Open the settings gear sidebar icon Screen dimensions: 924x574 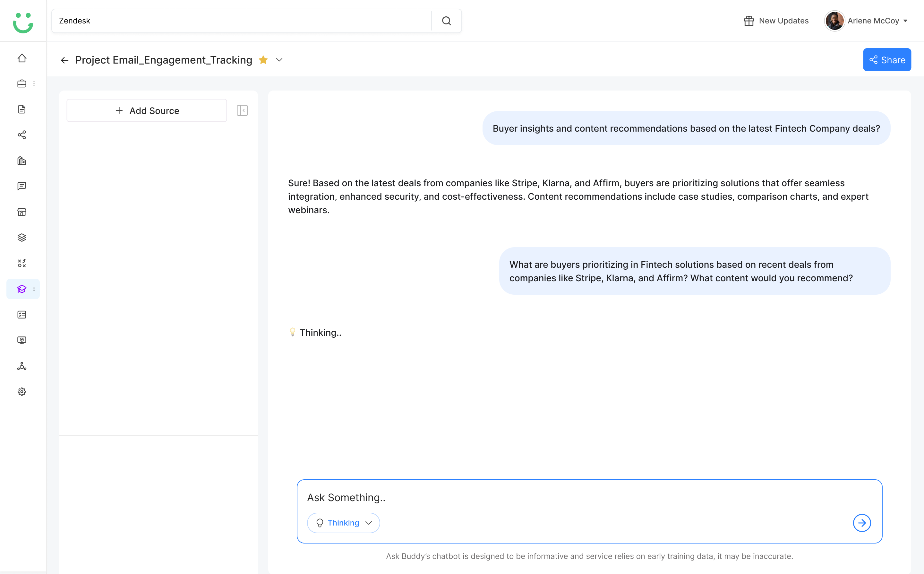click(x=22, y=392)
